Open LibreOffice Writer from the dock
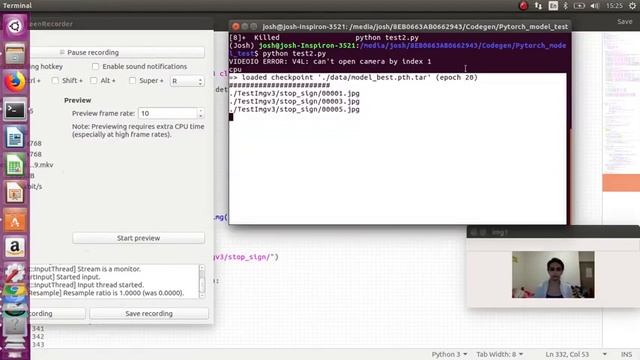The image size is (640, 360). pos(15,137)
